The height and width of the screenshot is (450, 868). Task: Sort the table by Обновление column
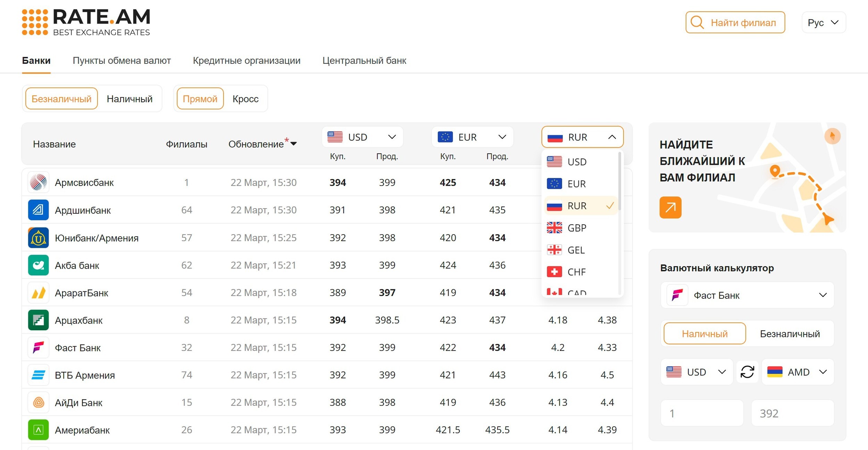point(256,144)
